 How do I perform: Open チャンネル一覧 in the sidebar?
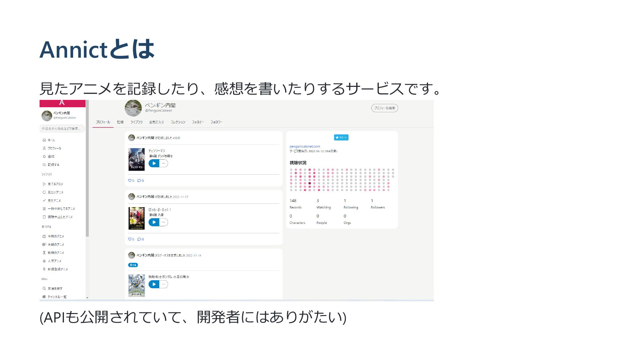[x=54, y=297]
